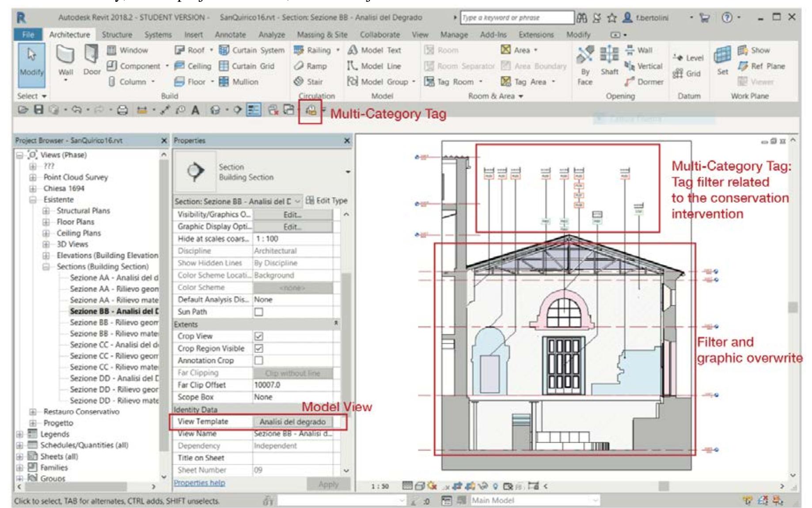Screen dimensions: 812x508
Task: Click the Shaft opening tool
Action: click(x=609, y=60)
